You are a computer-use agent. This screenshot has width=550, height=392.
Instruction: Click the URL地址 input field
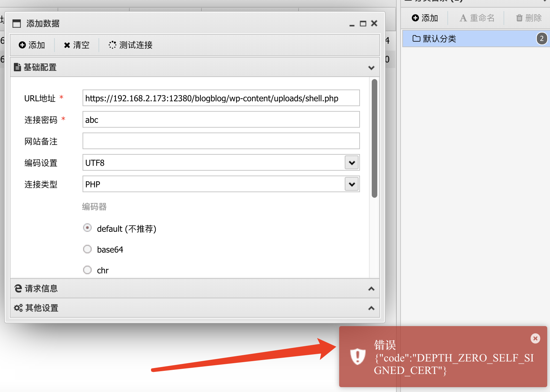tap(221, 98)
